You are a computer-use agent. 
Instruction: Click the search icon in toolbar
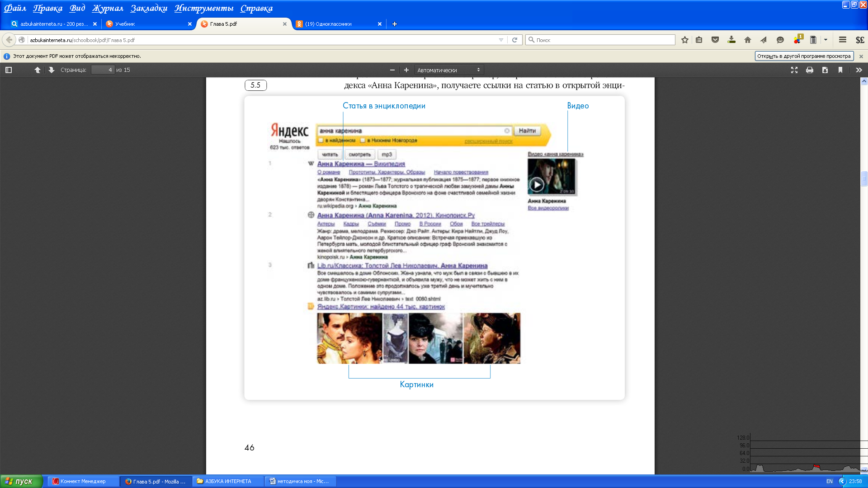(533, 40)
